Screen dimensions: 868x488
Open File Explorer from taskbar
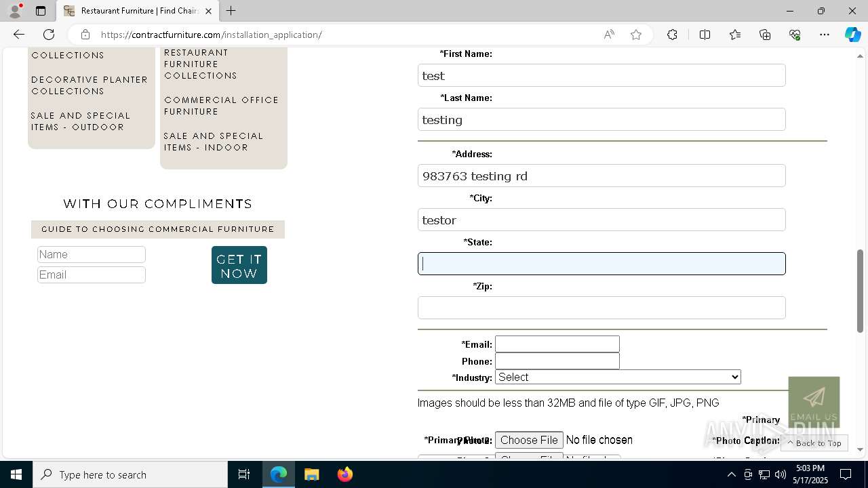[x=312, y=474]
